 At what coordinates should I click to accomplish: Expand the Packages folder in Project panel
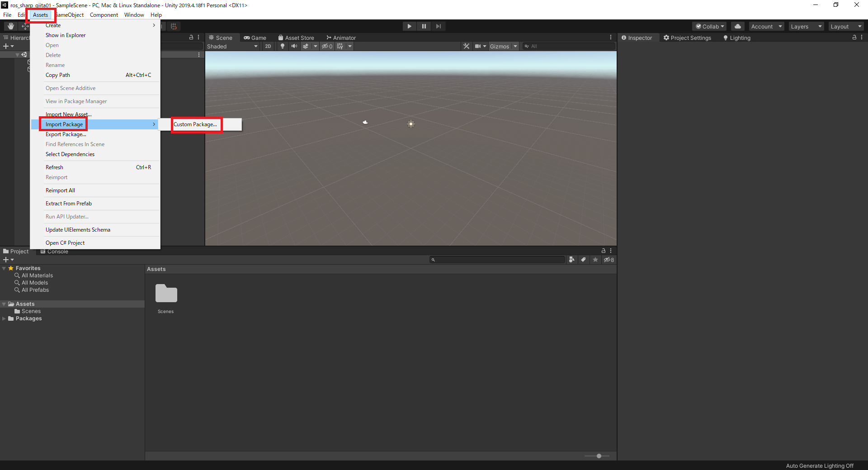pos(5,318)
